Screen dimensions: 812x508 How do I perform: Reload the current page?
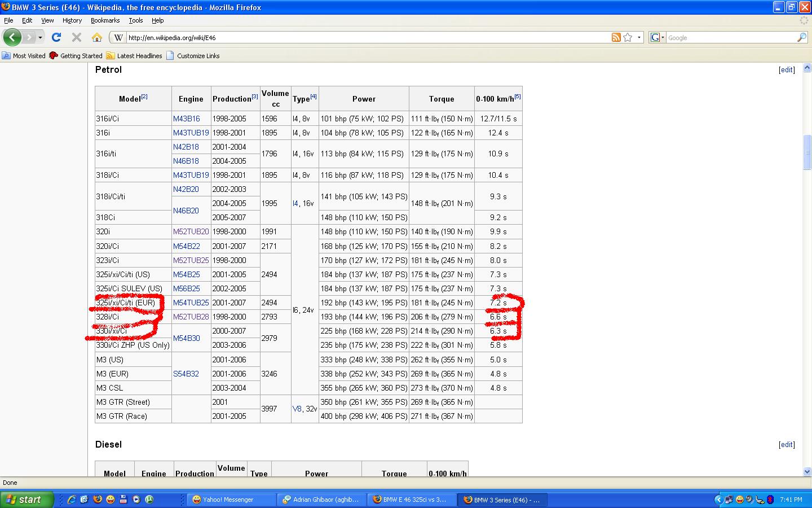coord(56,37)
